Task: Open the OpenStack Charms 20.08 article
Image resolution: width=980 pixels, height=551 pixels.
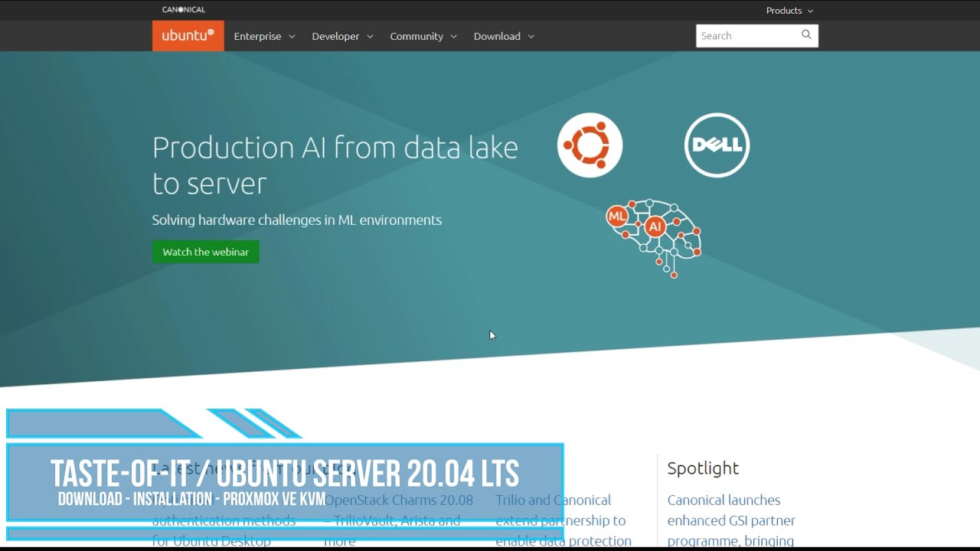Action: click(x=398, y=520)
